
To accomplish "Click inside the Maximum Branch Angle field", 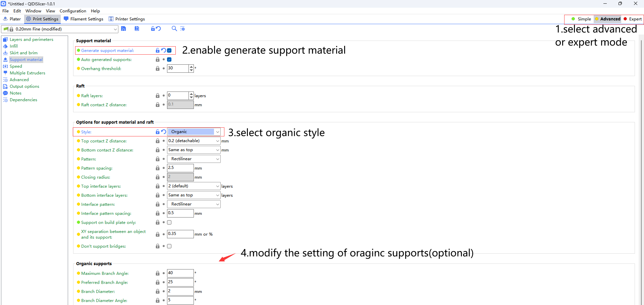I will coord(180,273).
